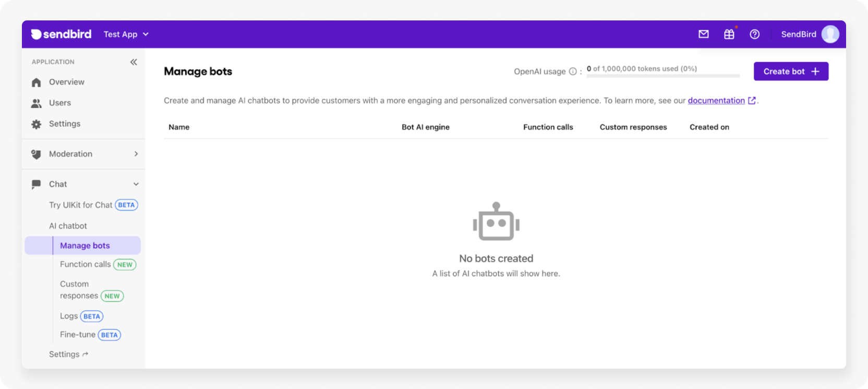
Task: Click the tokens used text
Action: point(642,68)
